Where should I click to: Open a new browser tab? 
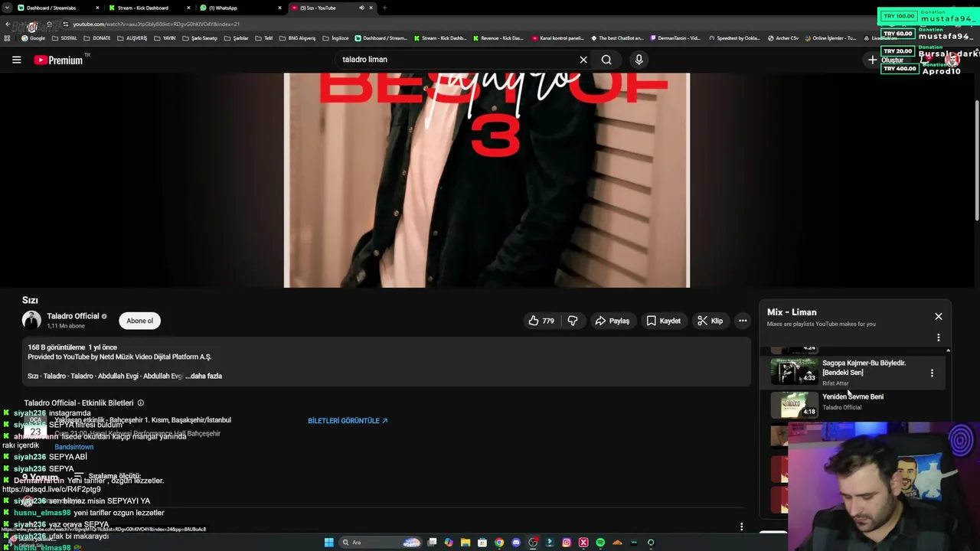coord(384,8)
